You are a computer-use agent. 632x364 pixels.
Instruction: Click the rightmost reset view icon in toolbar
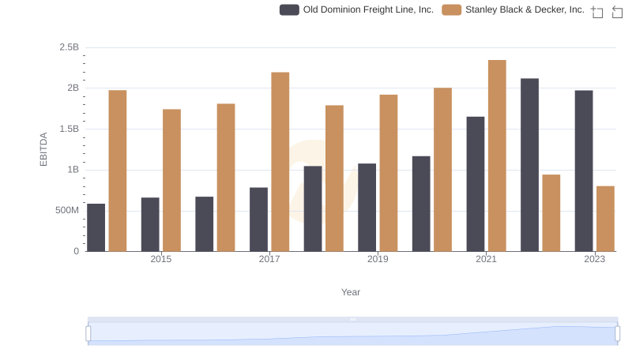pyautogui.click(x=617, y=12)
